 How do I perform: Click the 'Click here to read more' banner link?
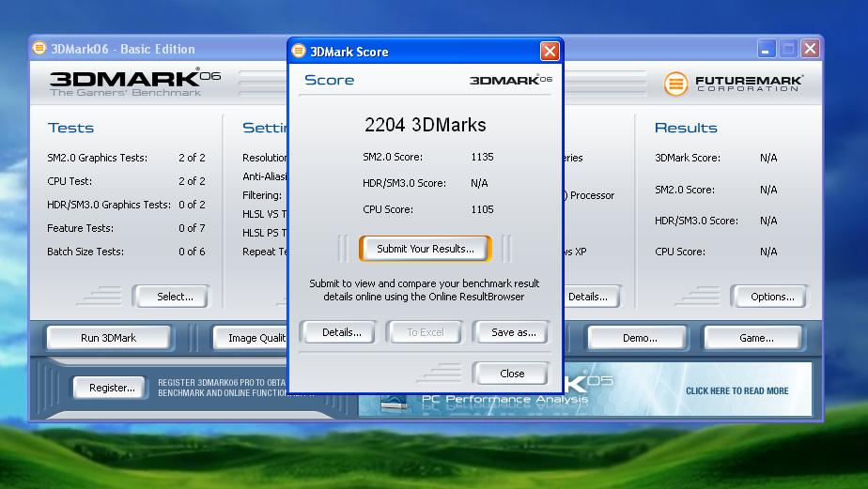click(x=736, y=391)
